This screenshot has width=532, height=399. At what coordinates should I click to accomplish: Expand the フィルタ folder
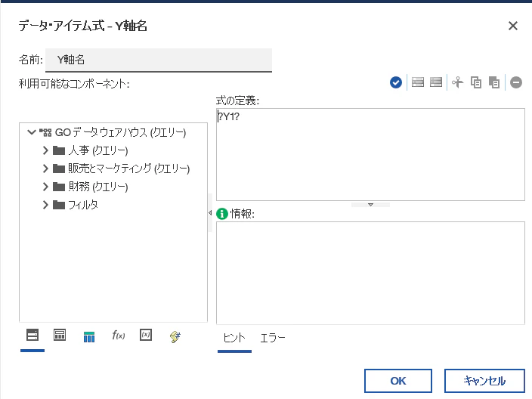tap(45, 205)
